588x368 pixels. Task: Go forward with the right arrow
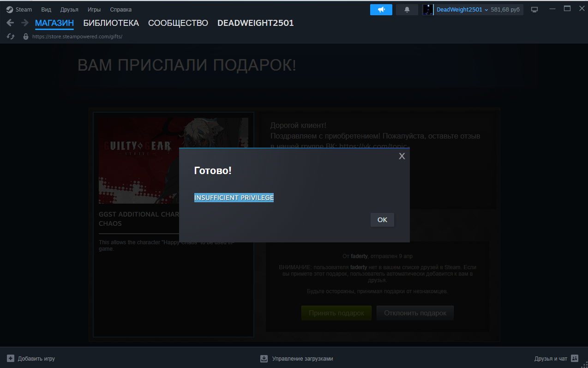(25, 23)
